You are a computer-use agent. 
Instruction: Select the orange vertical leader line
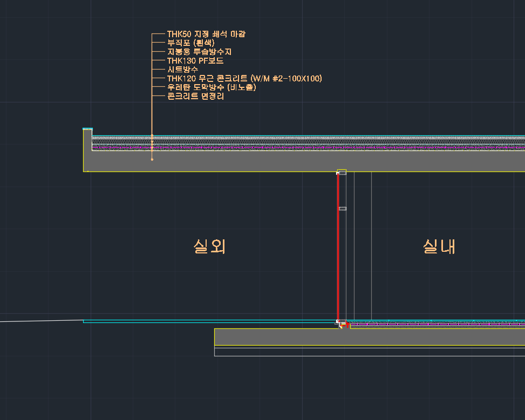[x=152, y=108]
